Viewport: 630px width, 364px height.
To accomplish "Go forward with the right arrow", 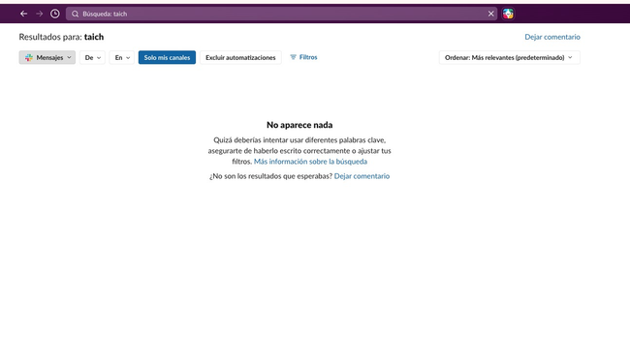I will 40,14.
